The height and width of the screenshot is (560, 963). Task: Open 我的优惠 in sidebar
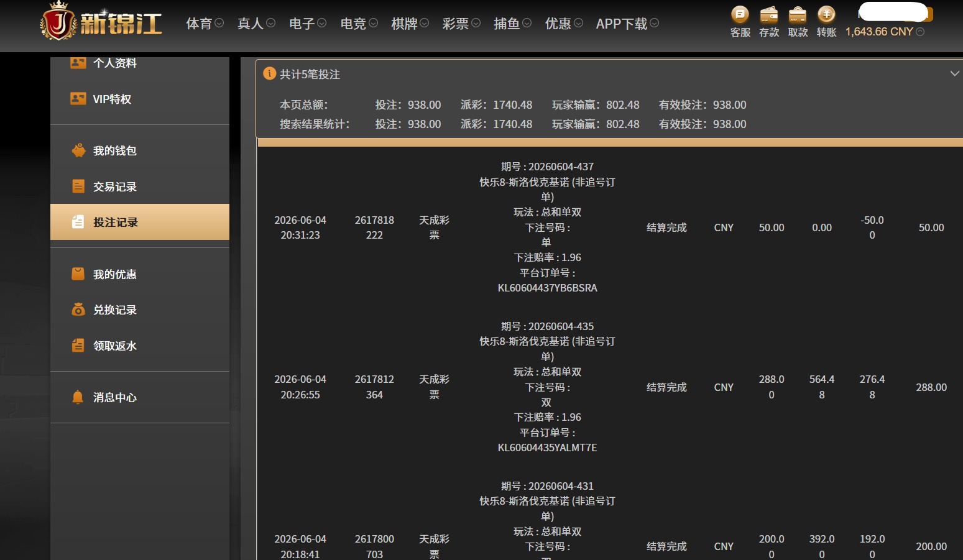(115, 274)
